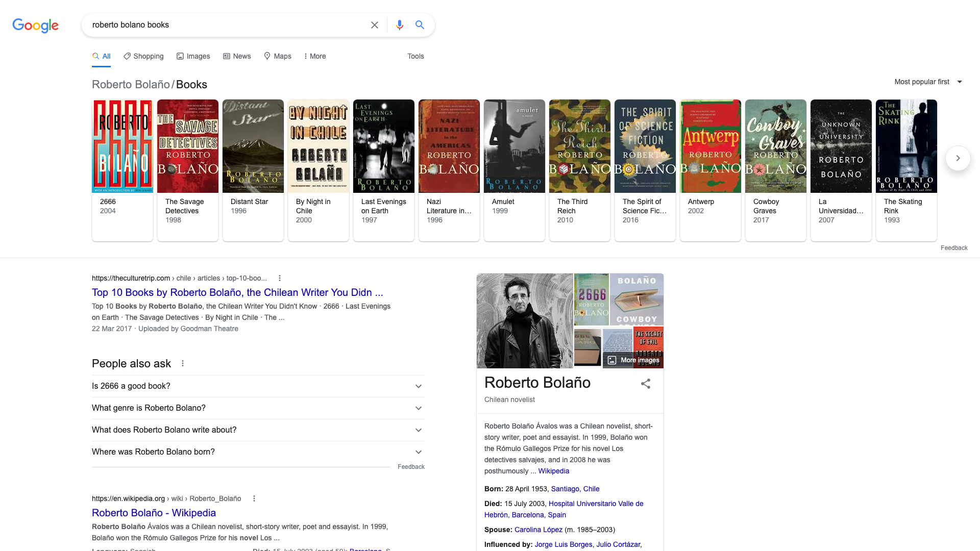
Task: Expand Is 2666 a good book?
Action: click(x=258, y=386)
